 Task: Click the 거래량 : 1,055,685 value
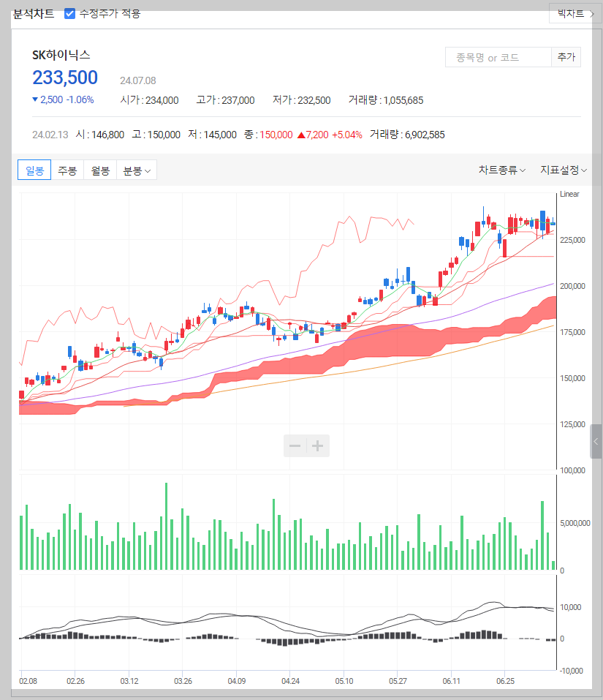click(386, 100)
